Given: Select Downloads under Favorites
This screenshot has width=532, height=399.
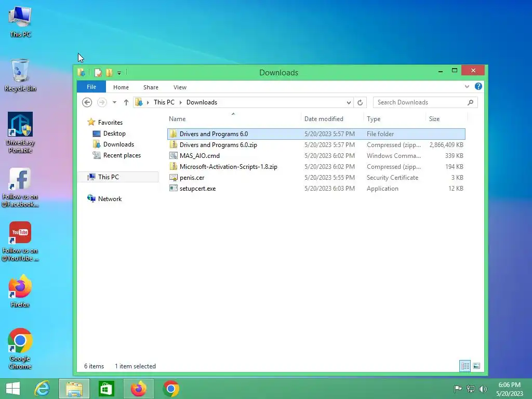Looking at the screenshot, I should [114, 144].
